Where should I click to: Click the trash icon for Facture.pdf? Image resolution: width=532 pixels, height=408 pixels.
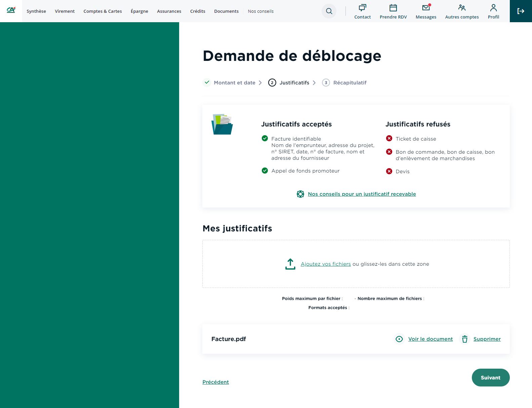click(464, 339)
